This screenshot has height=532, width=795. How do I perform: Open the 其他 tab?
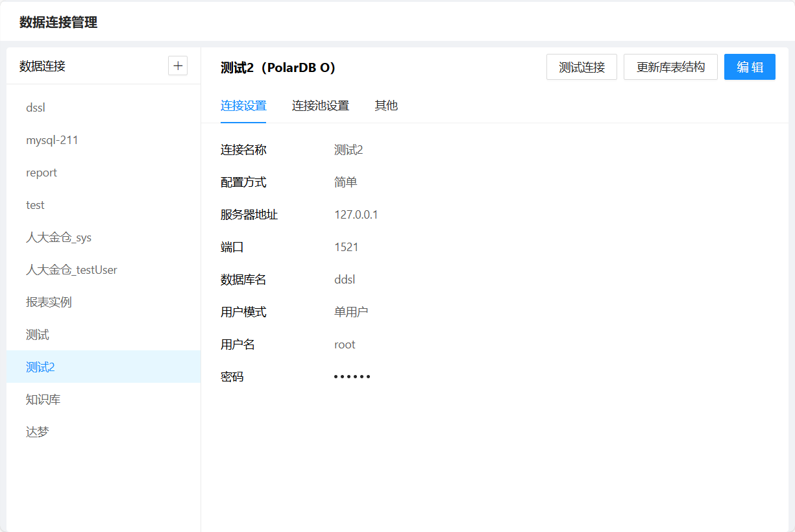click(x=386, y=106)
